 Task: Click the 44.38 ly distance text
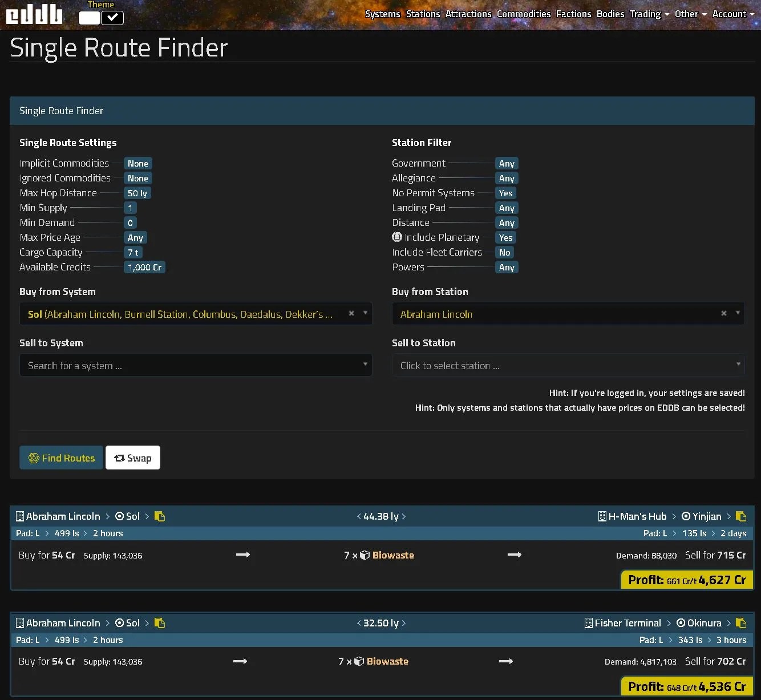click(x=381, y=516)
